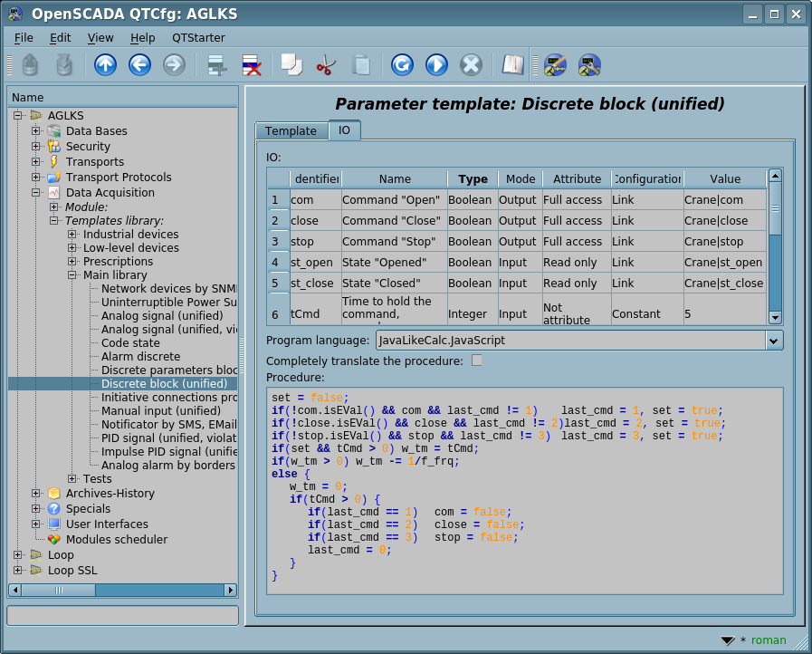The image size is (812, 654).
Task: Select the 'Alarm discrete' template
Action: click(141, 357)
